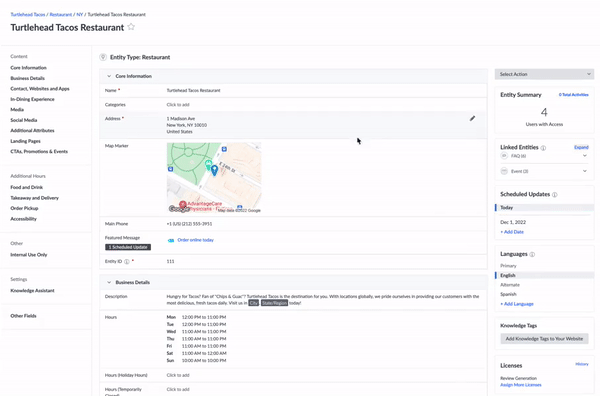Click Add Date link
600x396 pixels.
click(x=512, y=232)
